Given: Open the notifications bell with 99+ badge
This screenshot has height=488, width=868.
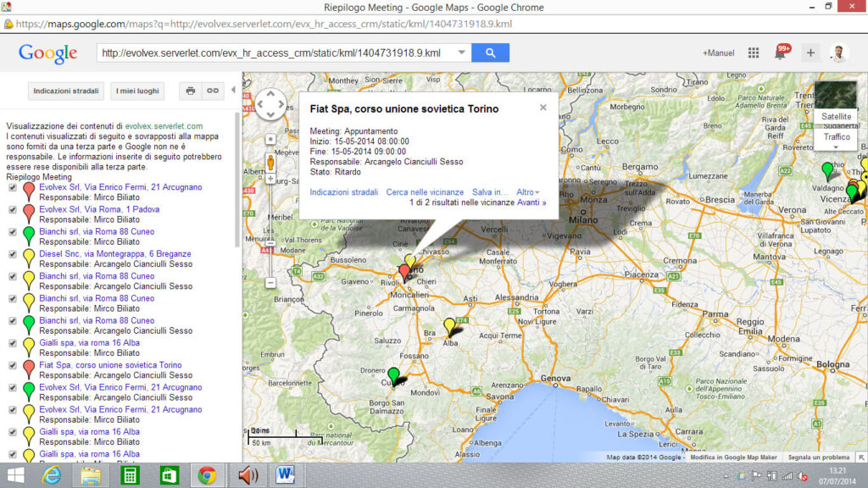Looking at the screenshot, I should coord(781,52).
